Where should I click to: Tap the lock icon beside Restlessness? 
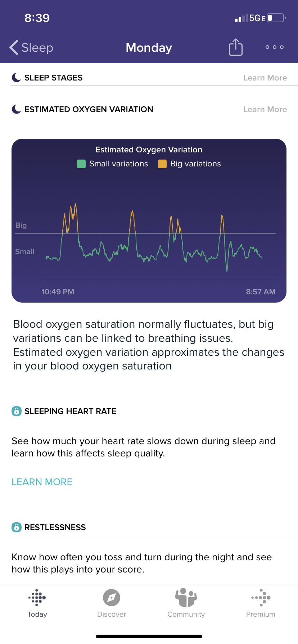pyautogui.click(x=17, y=527)
